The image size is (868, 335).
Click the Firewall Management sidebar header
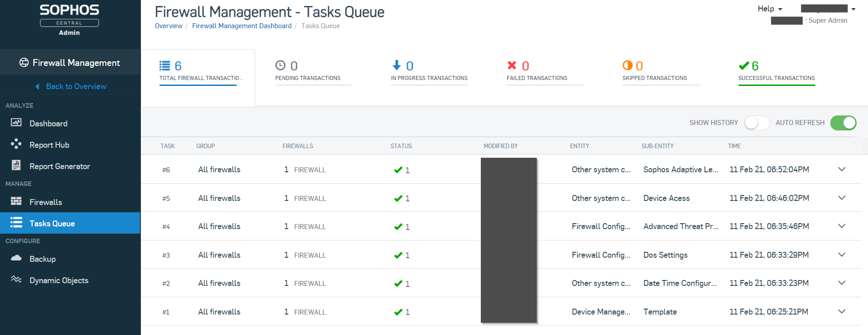click(70, 63)
